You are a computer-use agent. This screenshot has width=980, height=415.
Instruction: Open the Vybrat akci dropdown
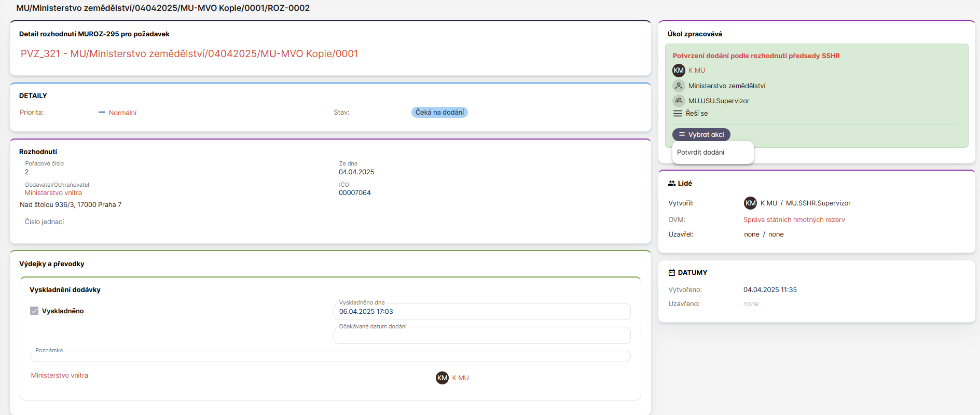(701, 135)
